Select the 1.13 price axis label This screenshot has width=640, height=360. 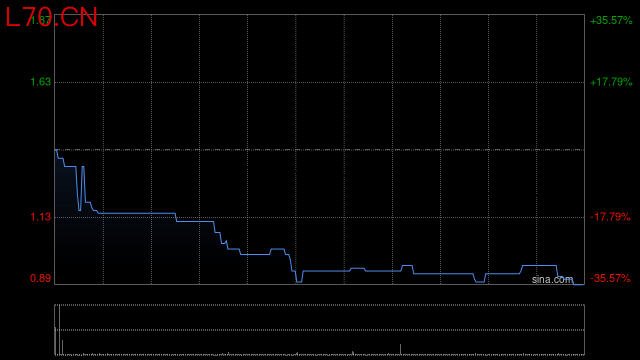pos(41,217)
